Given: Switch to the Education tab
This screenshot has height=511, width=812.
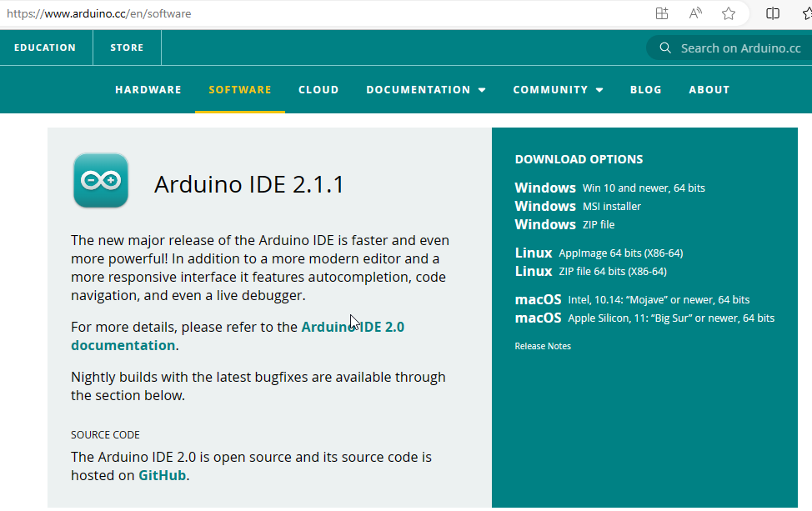Looking at the screenshot, I should 45,48.
